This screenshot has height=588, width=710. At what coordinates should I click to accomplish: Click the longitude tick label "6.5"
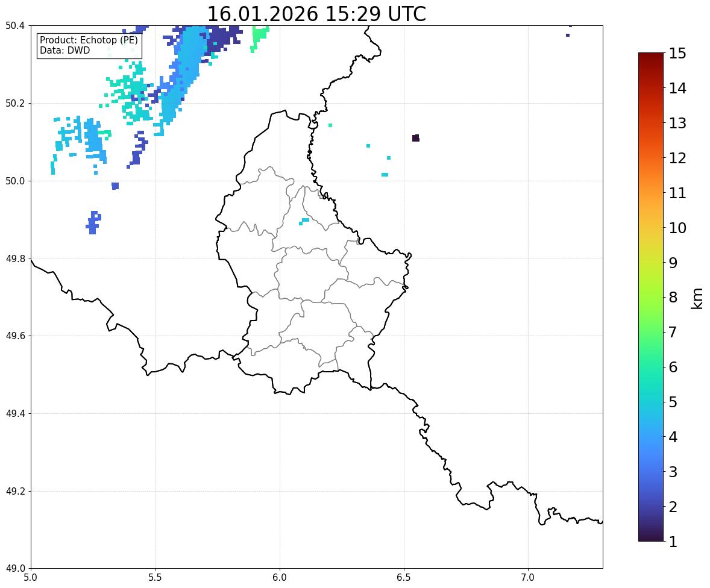point(404,578)
